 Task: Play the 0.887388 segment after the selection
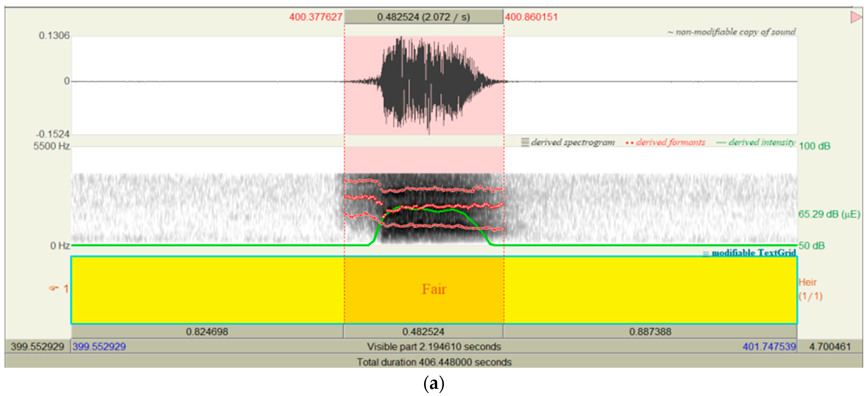pos(650,332)
